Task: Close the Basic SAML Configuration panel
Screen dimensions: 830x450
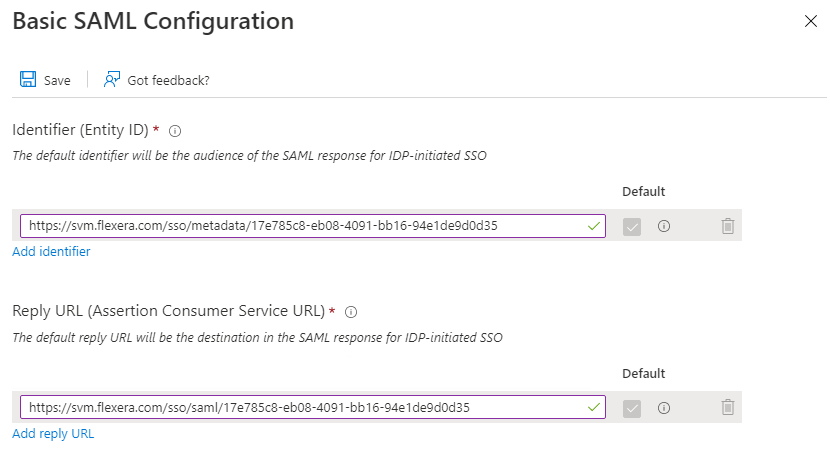Action: [811, 21]
